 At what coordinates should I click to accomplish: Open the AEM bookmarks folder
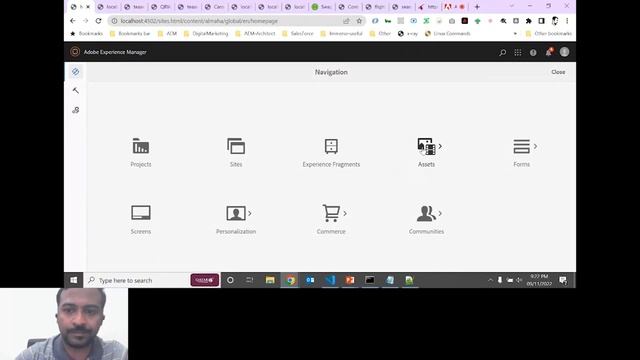(x=167, y=33)
